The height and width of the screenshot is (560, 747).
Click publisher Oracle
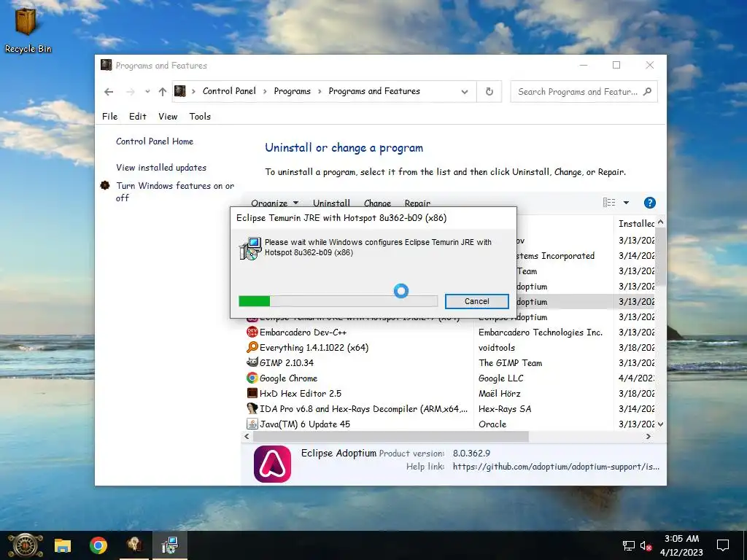(492, 424)
